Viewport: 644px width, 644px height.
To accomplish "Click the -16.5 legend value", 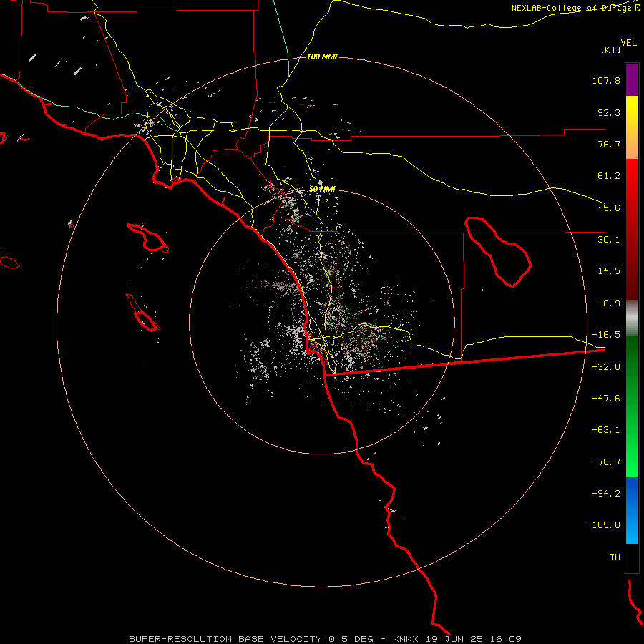I will [x=606, y=335].
